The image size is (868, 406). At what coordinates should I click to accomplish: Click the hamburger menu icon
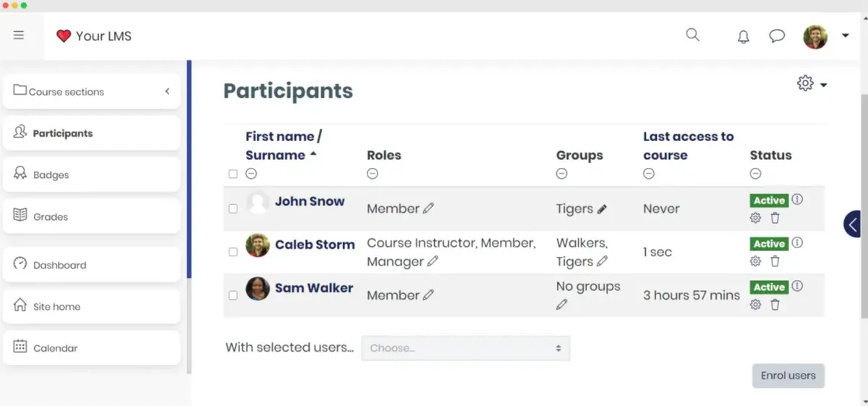(19, 35)
